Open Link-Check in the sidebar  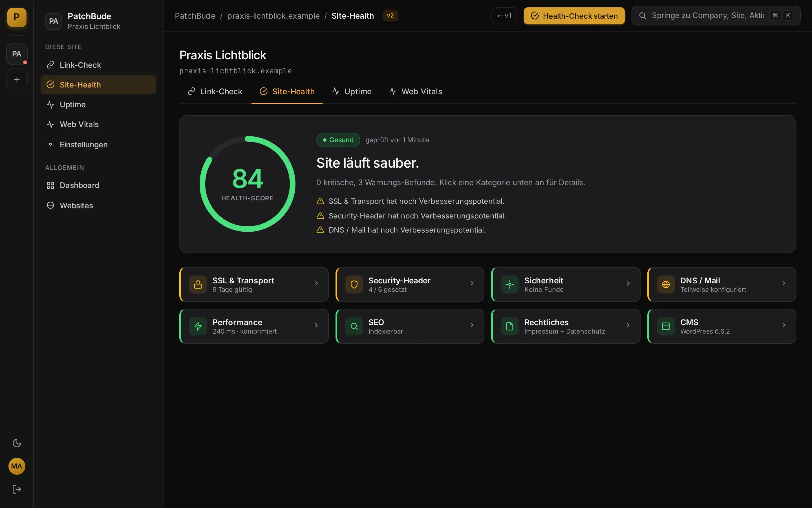[x=98, y=65]
